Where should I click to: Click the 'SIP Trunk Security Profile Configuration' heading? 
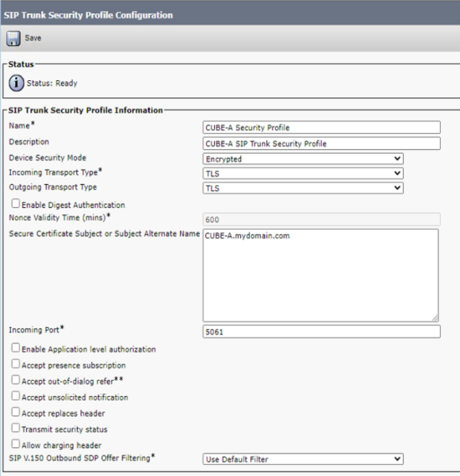click(x=88, y=15)
